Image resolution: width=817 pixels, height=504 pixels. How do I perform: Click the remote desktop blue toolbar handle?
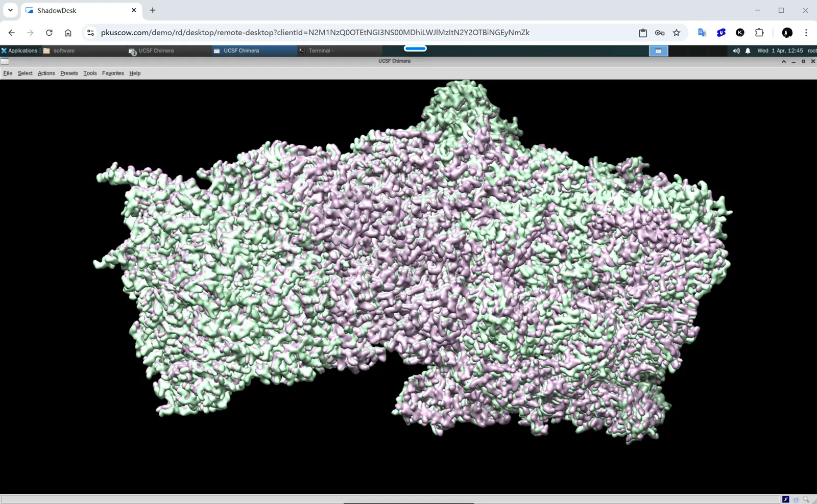(x=415, y=48)
